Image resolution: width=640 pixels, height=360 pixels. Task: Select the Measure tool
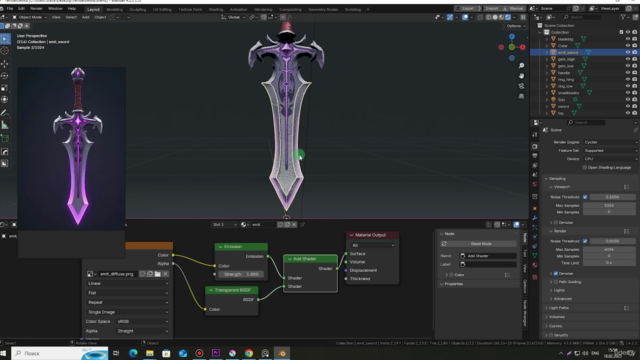5,125
